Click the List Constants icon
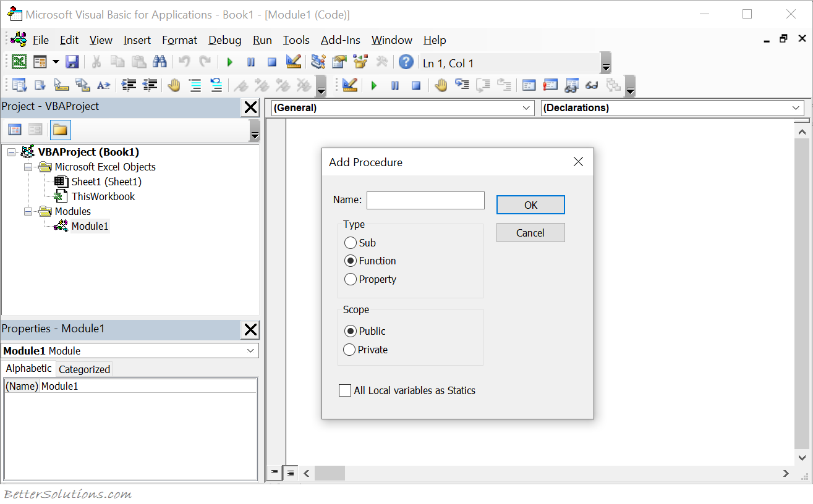Image resolution: width=813 pixels, height=504 pixels. point(40,85)
